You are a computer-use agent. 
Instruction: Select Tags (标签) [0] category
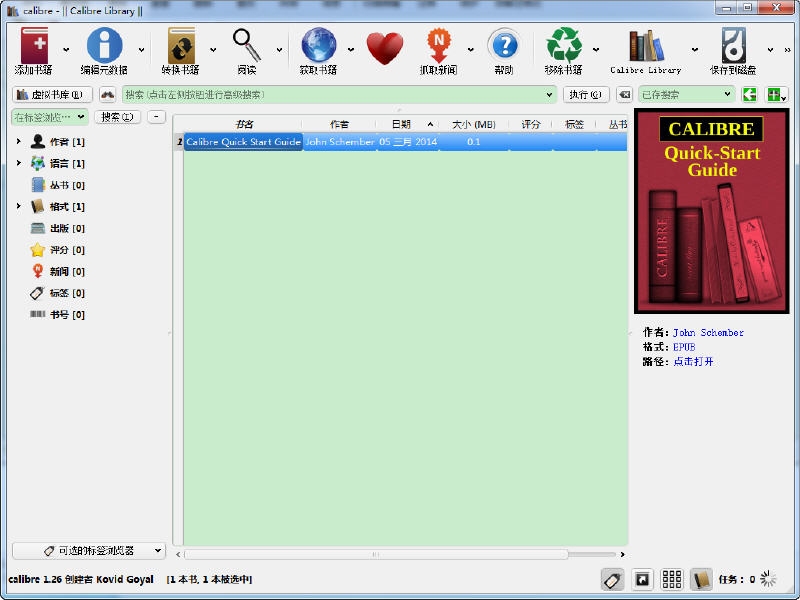(x=58, y=293)
